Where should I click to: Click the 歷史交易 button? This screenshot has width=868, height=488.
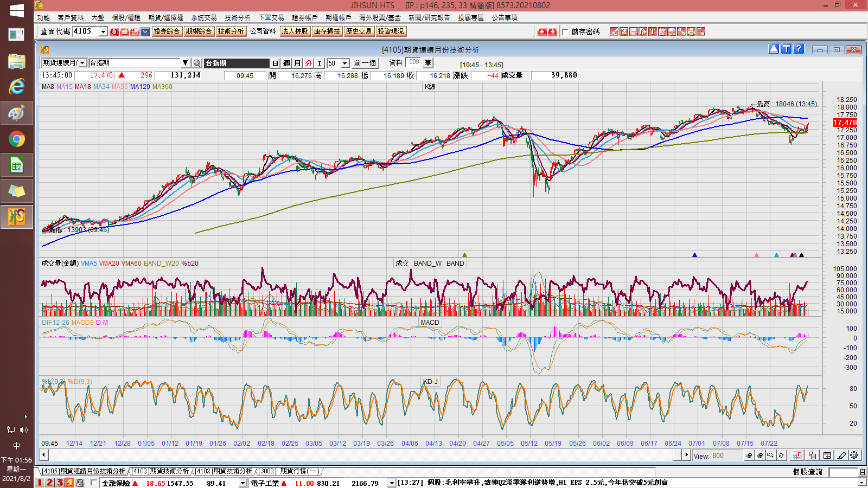click(359, 31)
